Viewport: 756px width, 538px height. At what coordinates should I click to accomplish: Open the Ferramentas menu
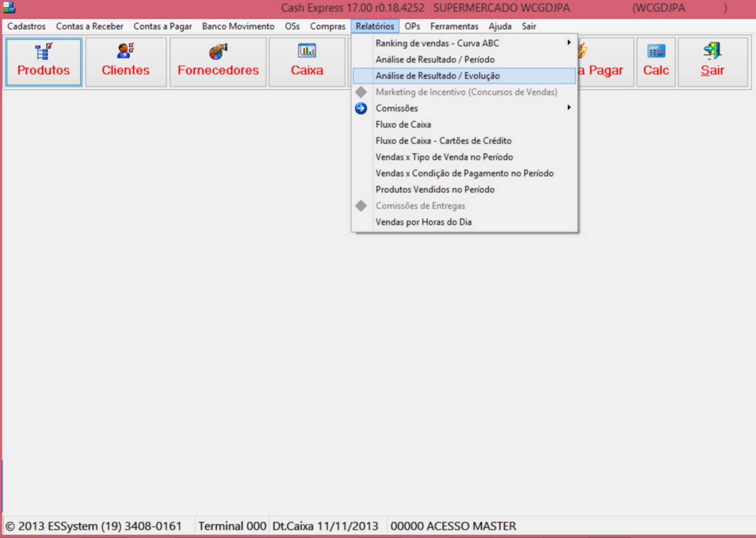pyautogui.click(x=454, y=26)
